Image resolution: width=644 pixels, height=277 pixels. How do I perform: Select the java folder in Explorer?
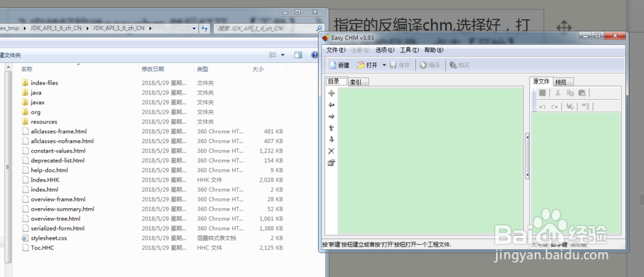coord(35,93)
